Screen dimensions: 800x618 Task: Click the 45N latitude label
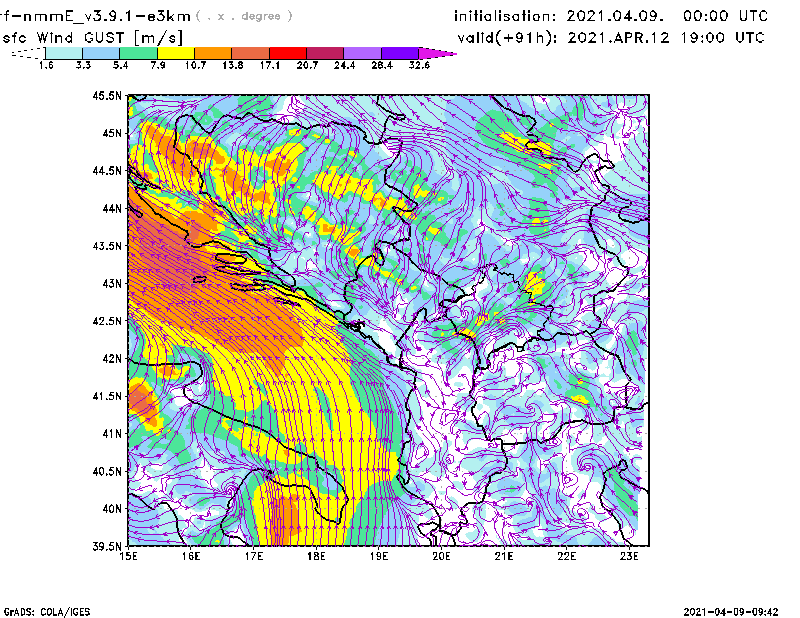[112, 133]
